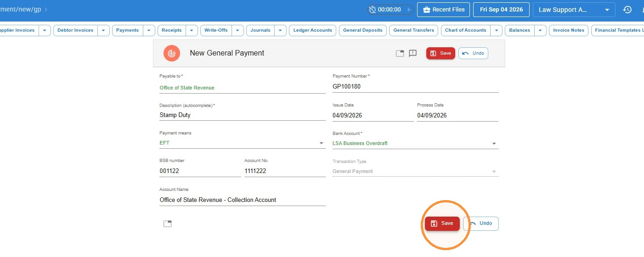Open the Balances tab
Viewport: 644px width, 257px height.
(x=520, y=30)
